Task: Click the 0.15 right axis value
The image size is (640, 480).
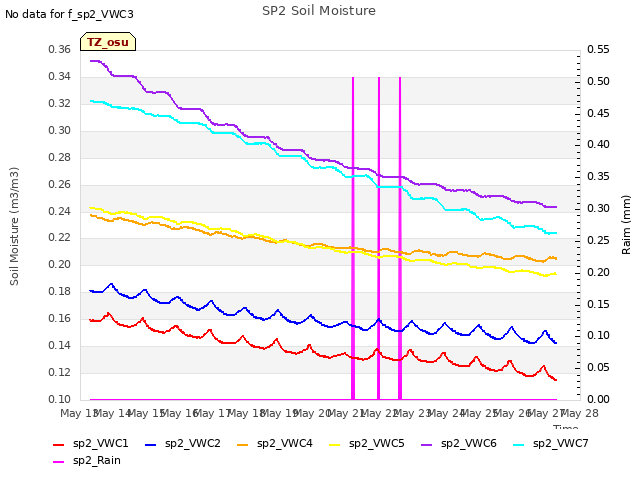Action: [598, 304]
